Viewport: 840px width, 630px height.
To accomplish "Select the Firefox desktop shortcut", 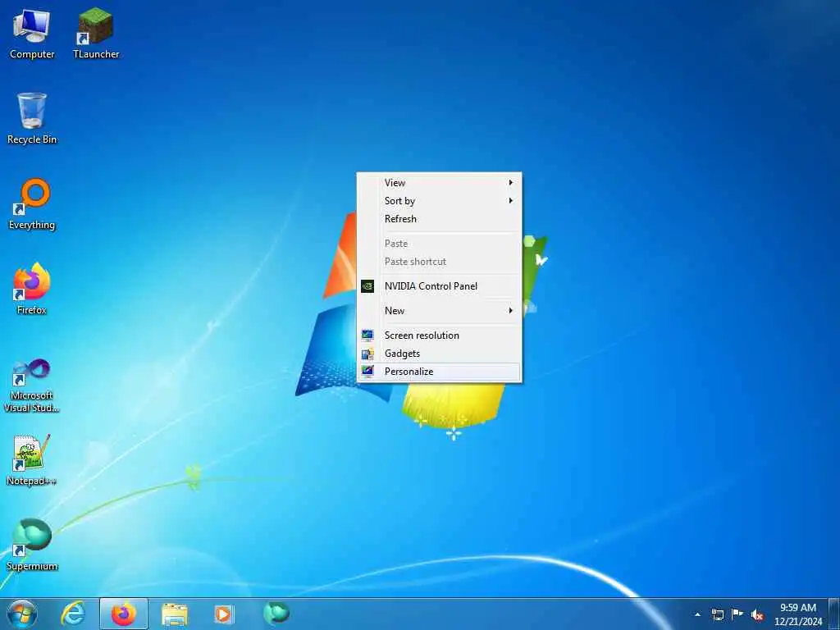I will tap(32, 290).
